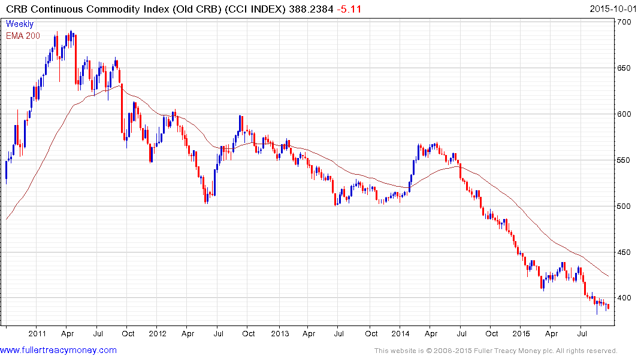Click the 500 y-axis label

(624, 206)
